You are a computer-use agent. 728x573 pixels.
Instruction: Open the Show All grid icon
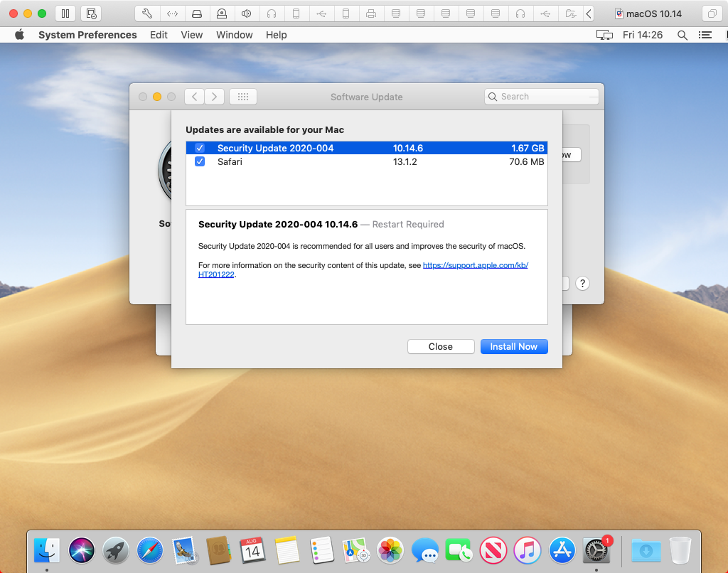click(x=242, y=96)
